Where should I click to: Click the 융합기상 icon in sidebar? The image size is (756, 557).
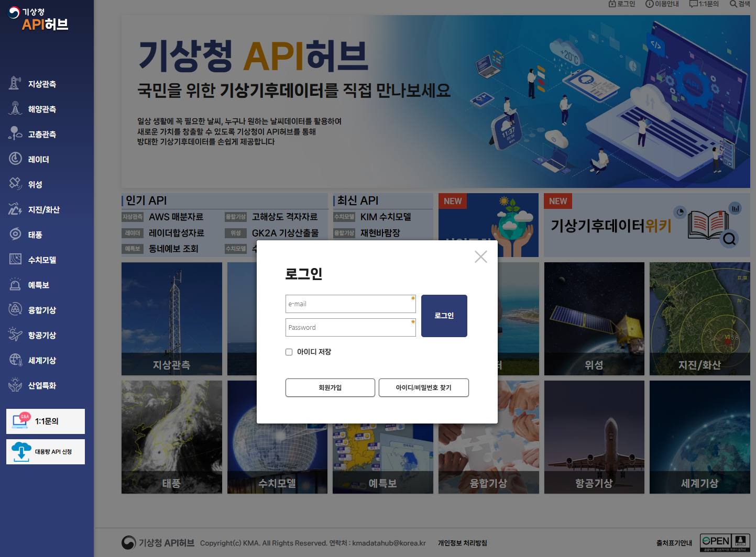pyautogui.click(x=15, y=309)
